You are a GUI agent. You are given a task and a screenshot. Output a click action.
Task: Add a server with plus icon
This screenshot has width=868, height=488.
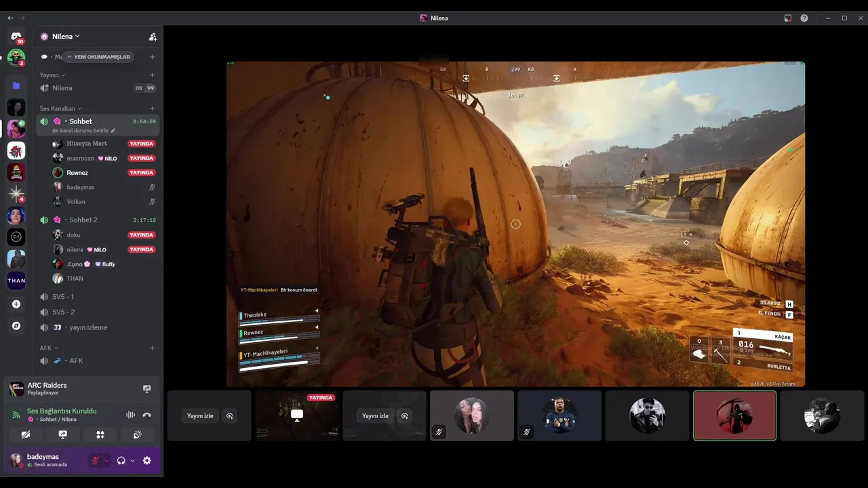tap(16, 304)
